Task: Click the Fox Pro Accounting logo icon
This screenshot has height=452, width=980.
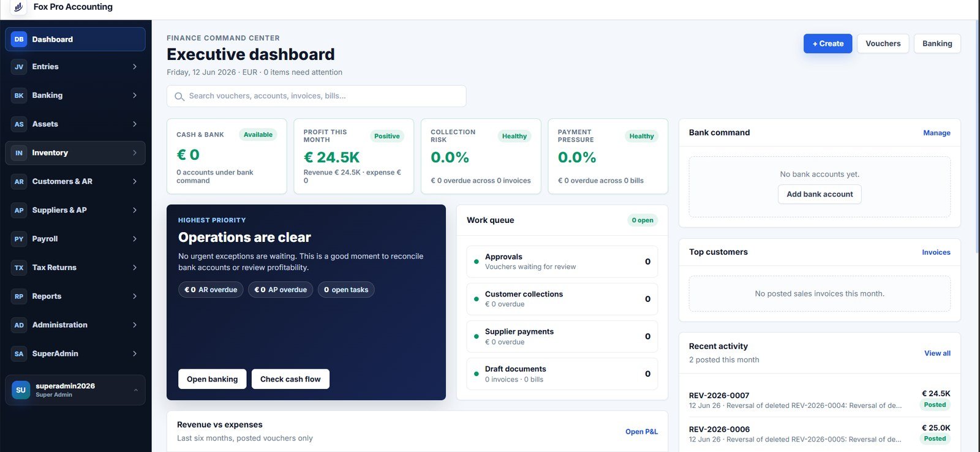Action: 18,7
